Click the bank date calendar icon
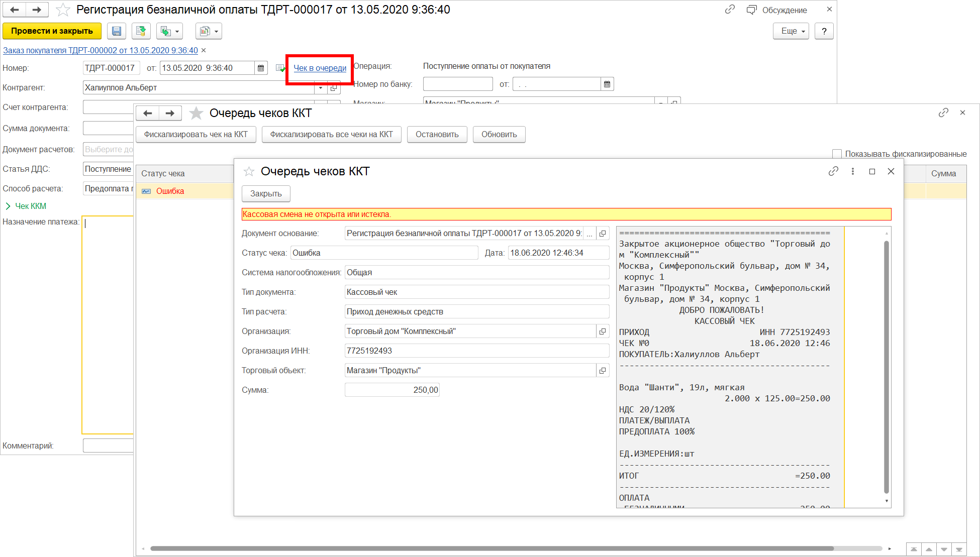The image size is (980, 557). coord(607,84)
